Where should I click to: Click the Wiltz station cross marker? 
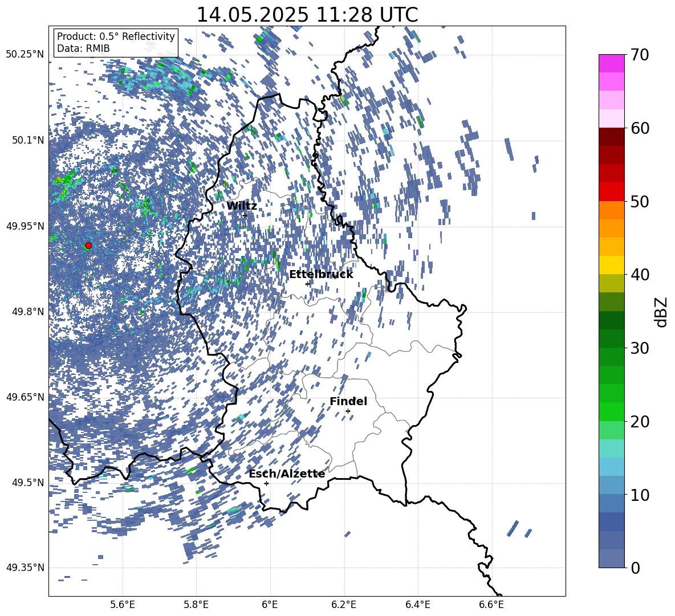pyautogui.click(x=245, y=215)
